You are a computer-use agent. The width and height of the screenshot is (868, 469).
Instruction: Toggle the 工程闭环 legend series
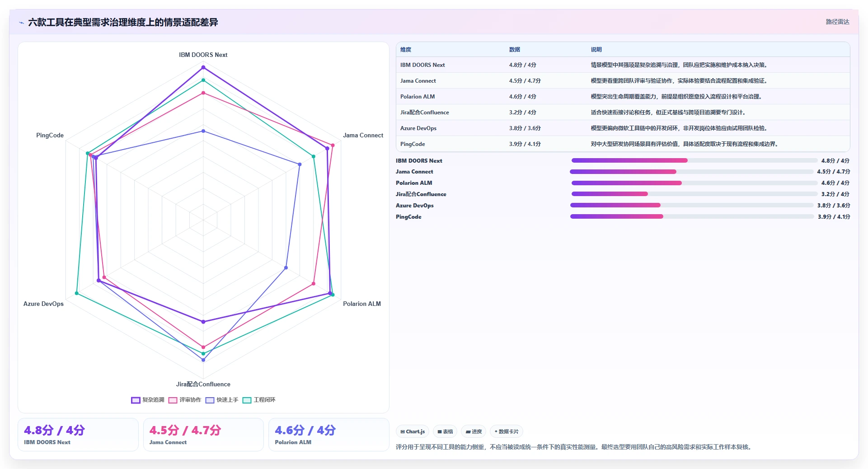pyautogui.click(x=259, y=400)
